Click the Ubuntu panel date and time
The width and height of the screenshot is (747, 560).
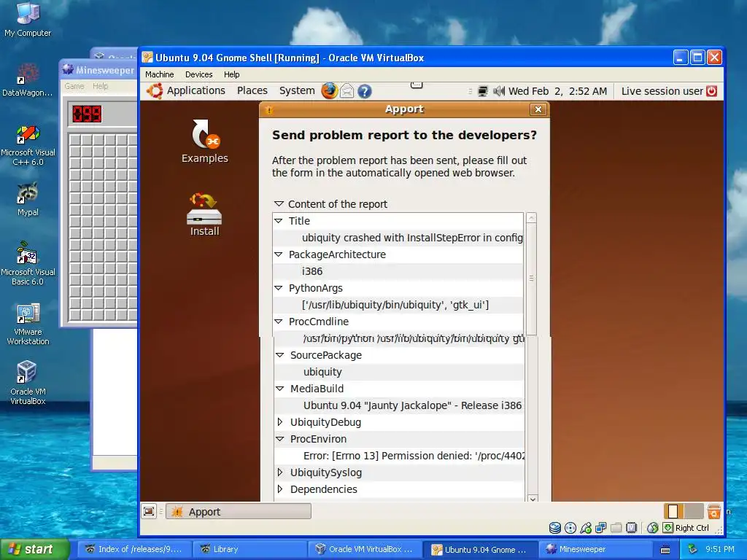(x=557, y=91)
